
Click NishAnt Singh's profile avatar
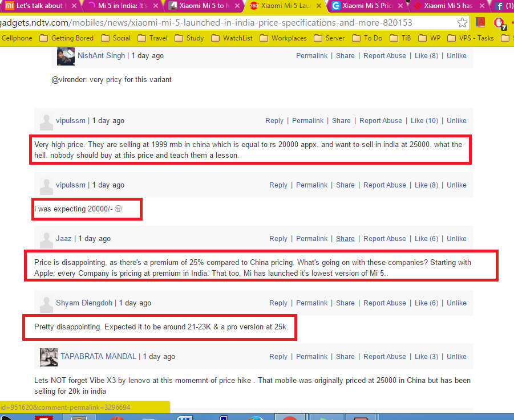[66, 56]
